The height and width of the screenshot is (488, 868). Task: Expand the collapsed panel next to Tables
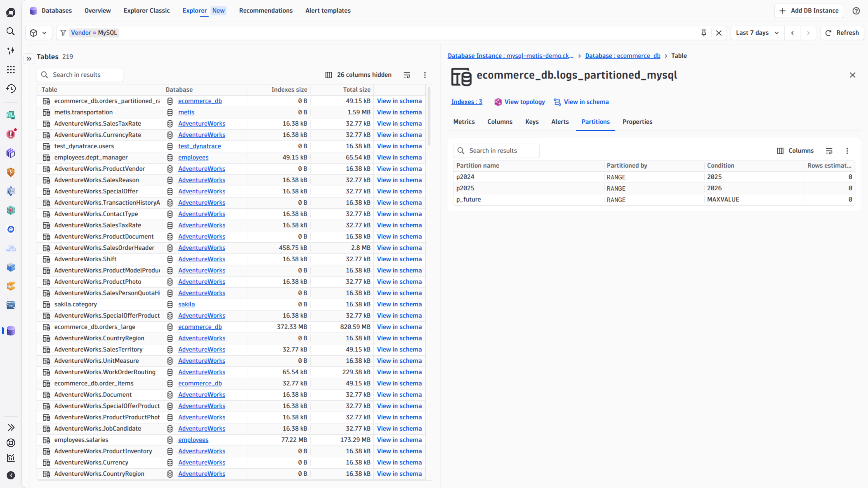(x=29, y=59)
